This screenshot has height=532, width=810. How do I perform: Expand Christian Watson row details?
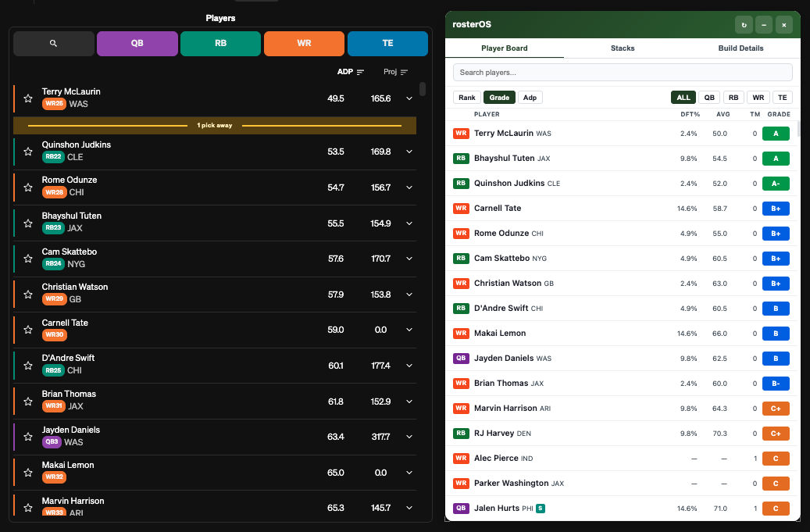[409, 295]
